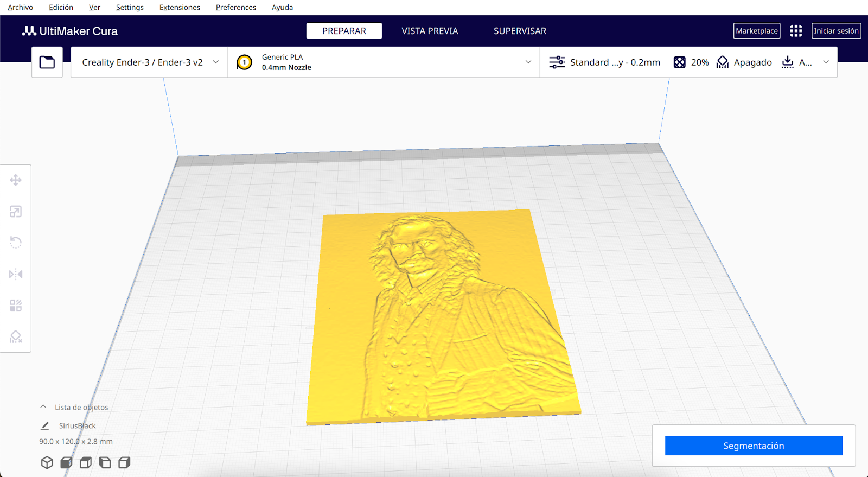Switch to the SUPERVISAR stage
This screenshot has height=477, width=868.
[x=520, y=31]
